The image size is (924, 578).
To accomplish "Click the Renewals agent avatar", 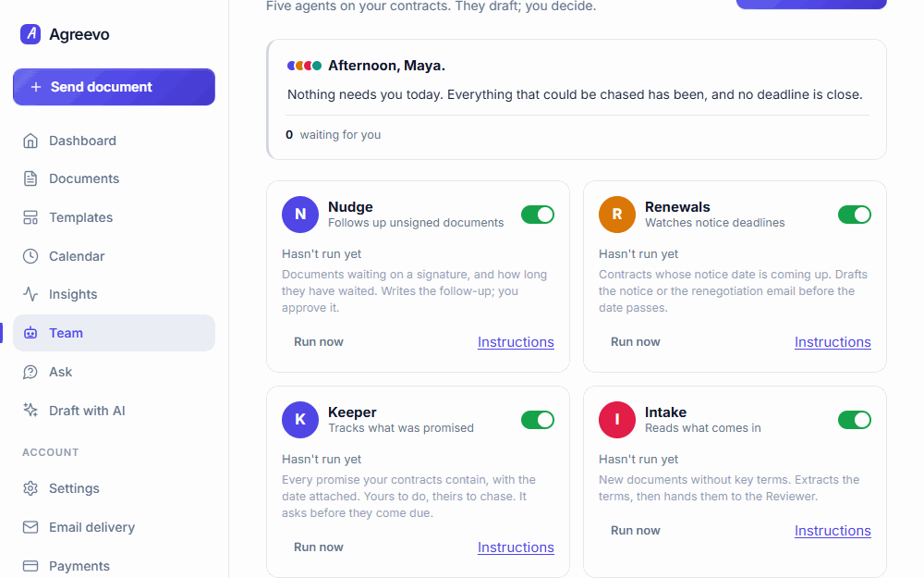I will [x=617, y=215].
